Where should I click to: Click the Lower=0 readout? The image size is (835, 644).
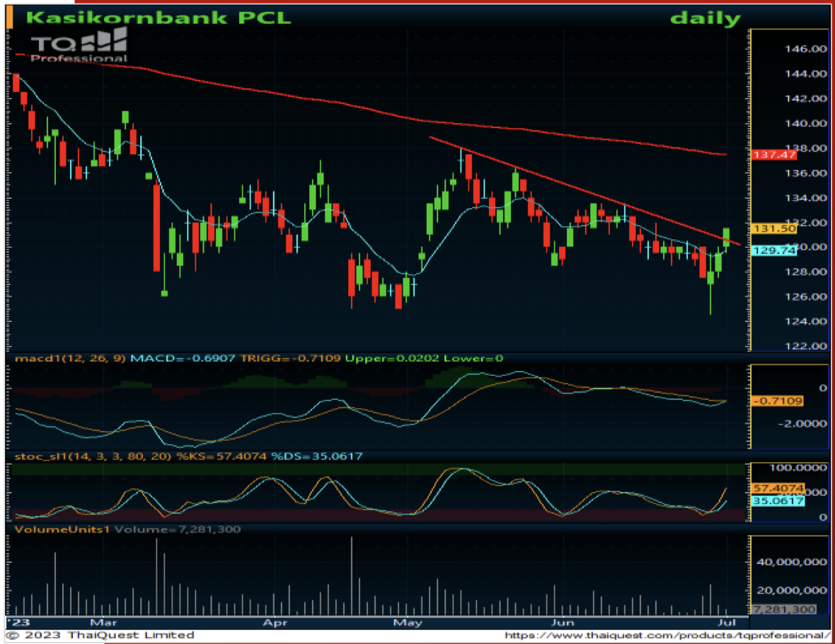coord(473,359)
